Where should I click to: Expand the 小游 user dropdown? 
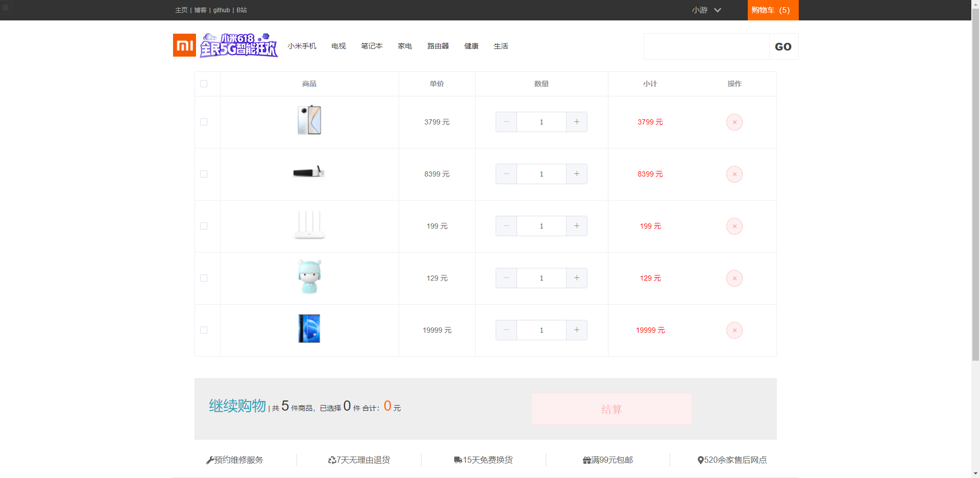pyautogui.click(x=706, y=10)
